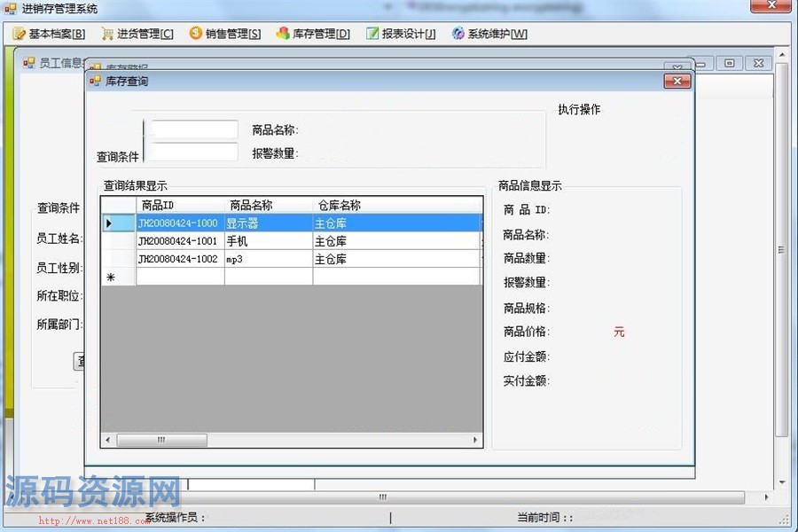This screenshot has width=798, height=532.
Task: Click the 系统操作员 status bar label
Action: (175, 518)
